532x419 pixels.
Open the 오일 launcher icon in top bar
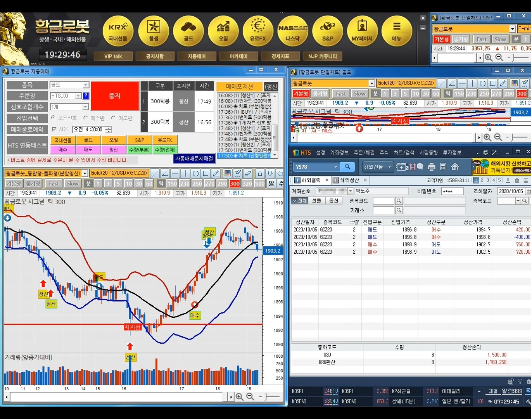point(223,31)
